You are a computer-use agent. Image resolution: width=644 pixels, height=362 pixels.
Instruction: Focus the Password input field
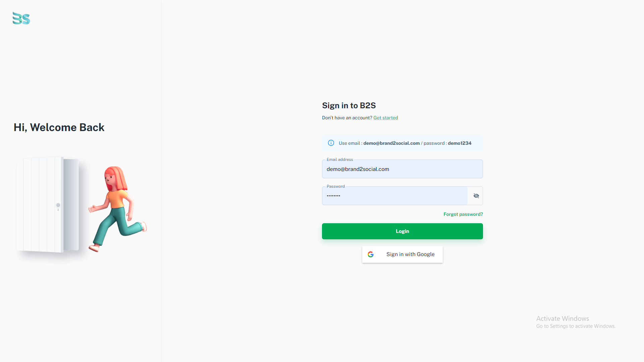395,196
